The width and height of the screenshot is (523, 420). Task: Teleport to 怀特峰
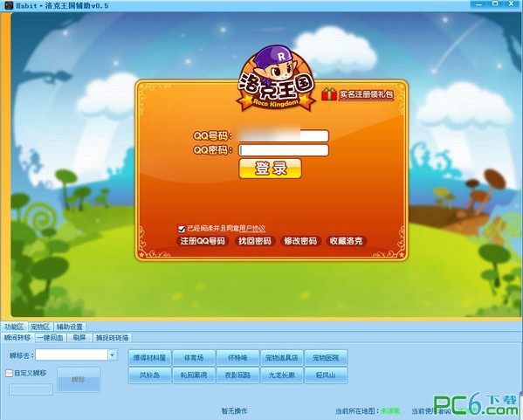(x=237, y=358)
